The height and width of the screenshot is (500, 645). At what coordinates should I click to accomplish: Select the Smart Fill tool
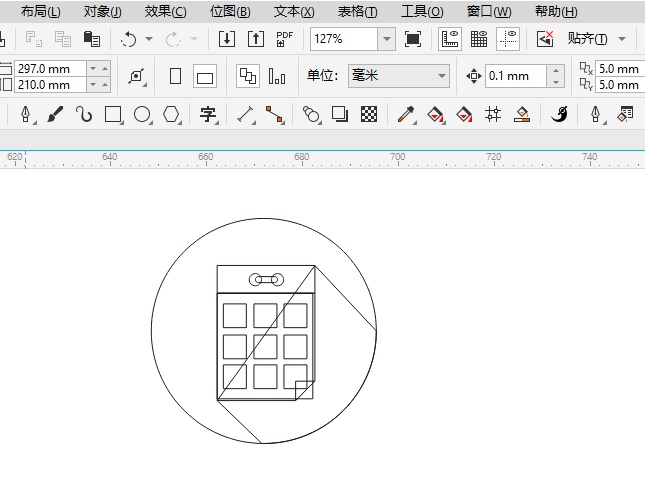[x=464, y=114]
